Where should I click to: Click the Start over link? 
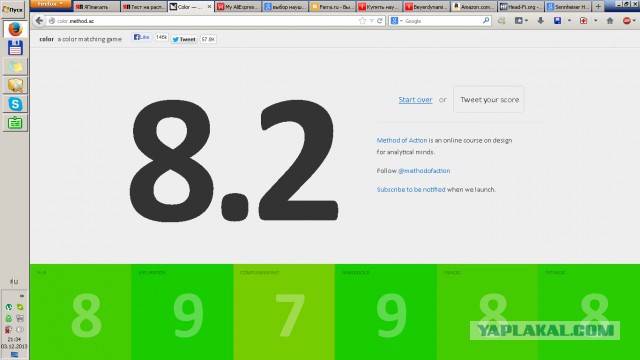pos(415,100)
